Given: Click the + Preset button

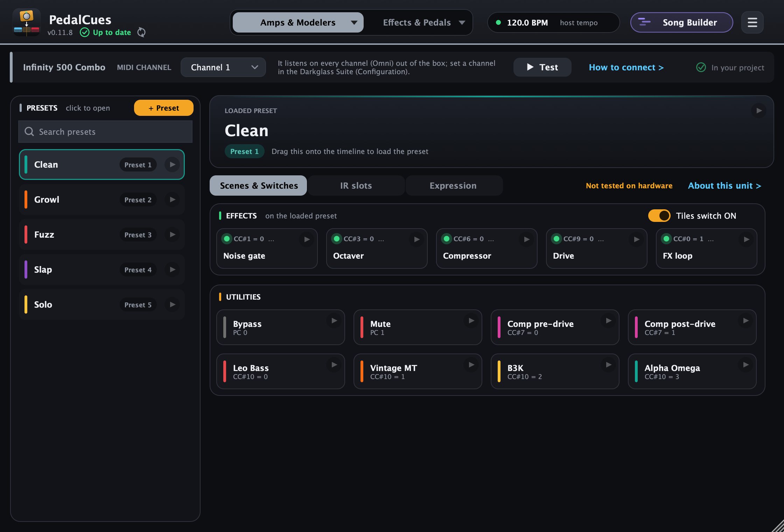Looking at the screenshot, I should point(163,108).
